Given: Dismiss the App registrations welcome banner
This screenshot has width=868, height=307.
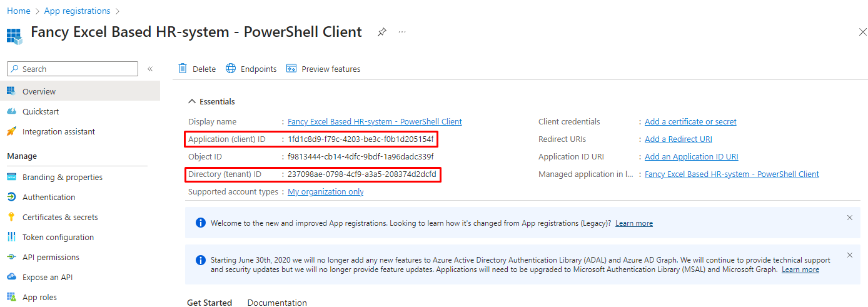Looking at the screenshot, I should click(x=849, y=218).
